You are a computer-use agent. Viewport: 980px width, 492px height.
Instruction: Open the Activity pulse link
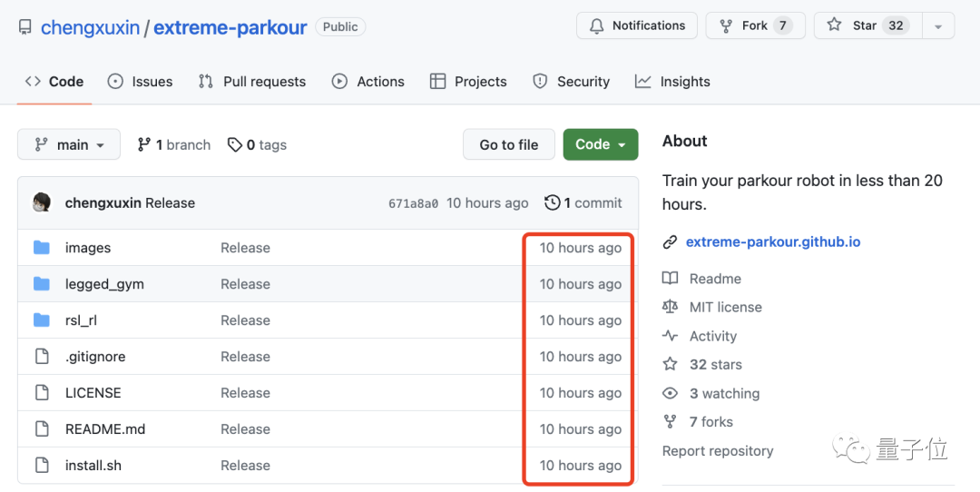(712, 336)
